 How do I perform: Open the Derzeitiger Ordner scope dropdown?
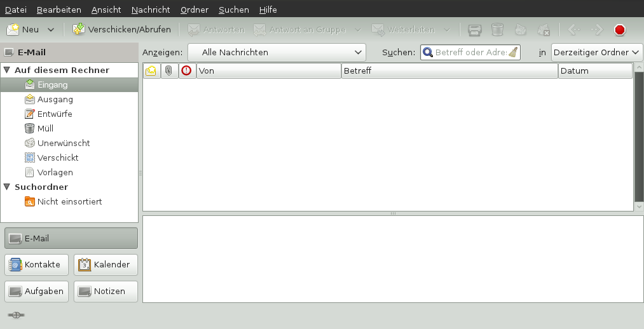pos(596,52)
